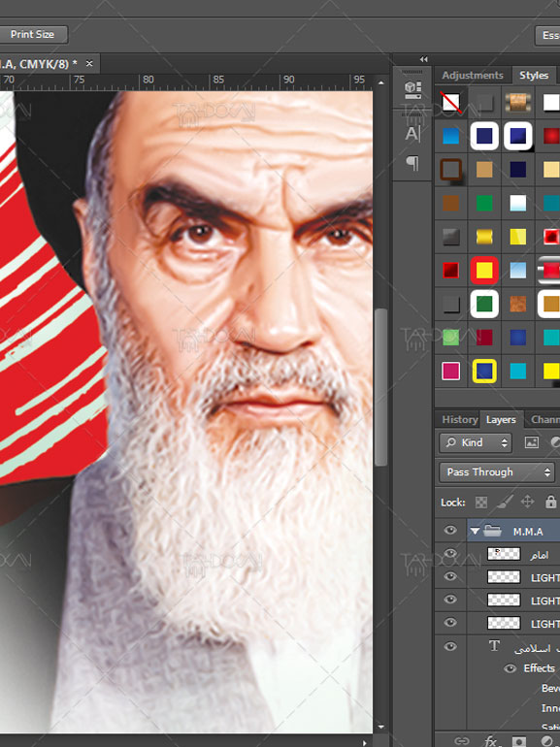Click the lock transparent pixels icon
The height and width of the screenshot is (747, 560).
481,503
